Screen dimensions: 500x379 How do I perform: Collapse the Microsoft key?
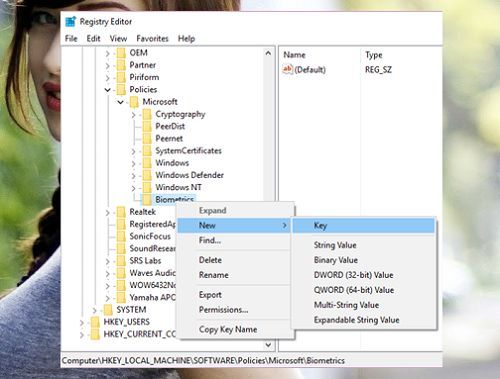tap(120, 102)
